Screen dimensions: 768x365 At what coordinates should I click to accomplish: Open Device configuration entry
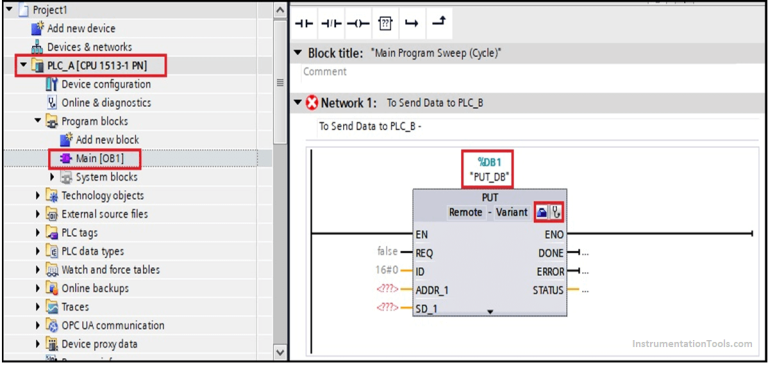(x=106, y=84)
